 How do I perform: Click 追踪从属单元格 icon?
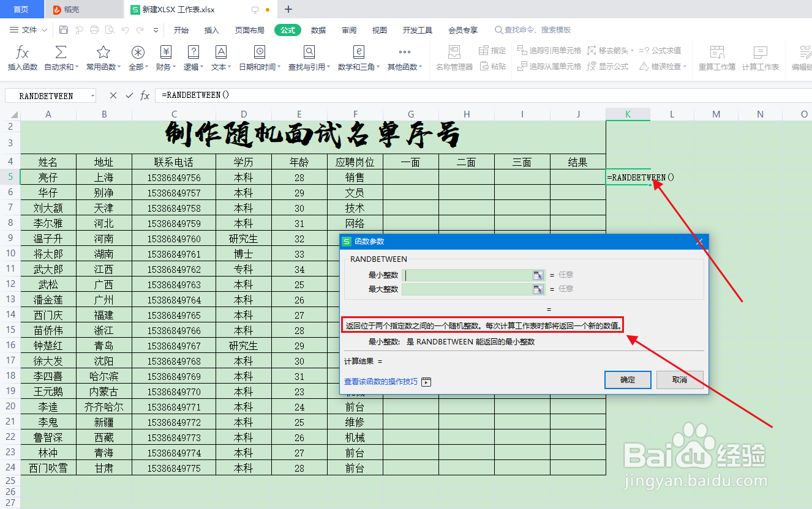coord(522,66)
